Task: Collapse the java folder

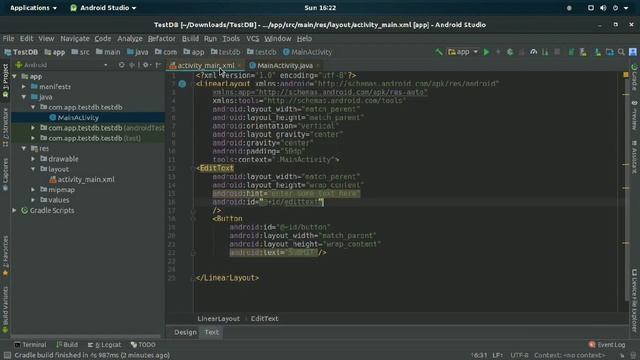Action: coord(24,97)
